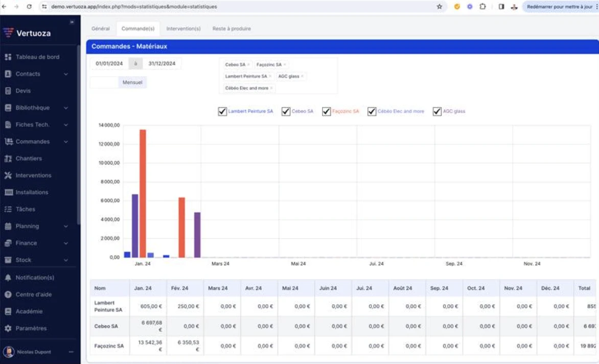Click the Notification(s) bell icon
Screen dimensions: 599x364
coord(8,278)
